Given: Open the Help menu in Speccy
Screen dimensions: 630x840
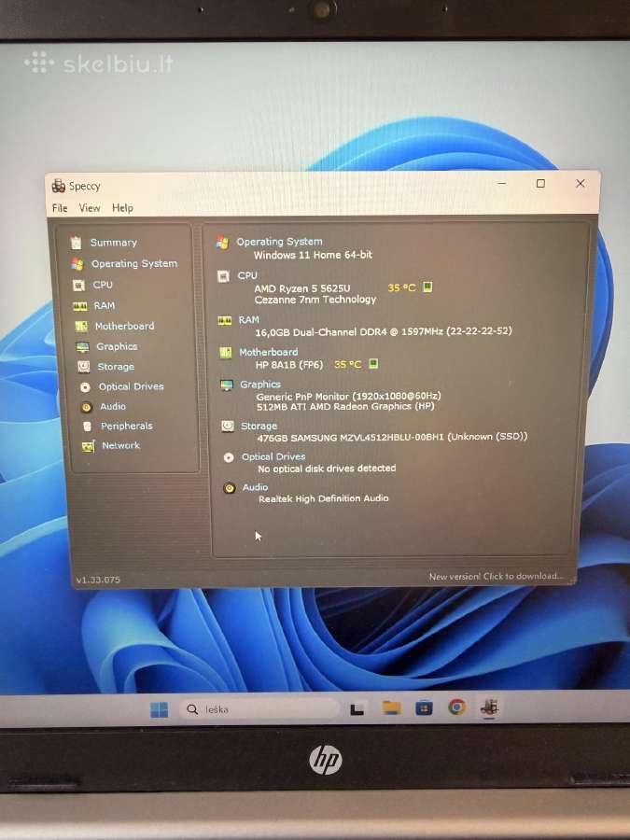Looking at the screenshot, I should (x=122, y=208).
